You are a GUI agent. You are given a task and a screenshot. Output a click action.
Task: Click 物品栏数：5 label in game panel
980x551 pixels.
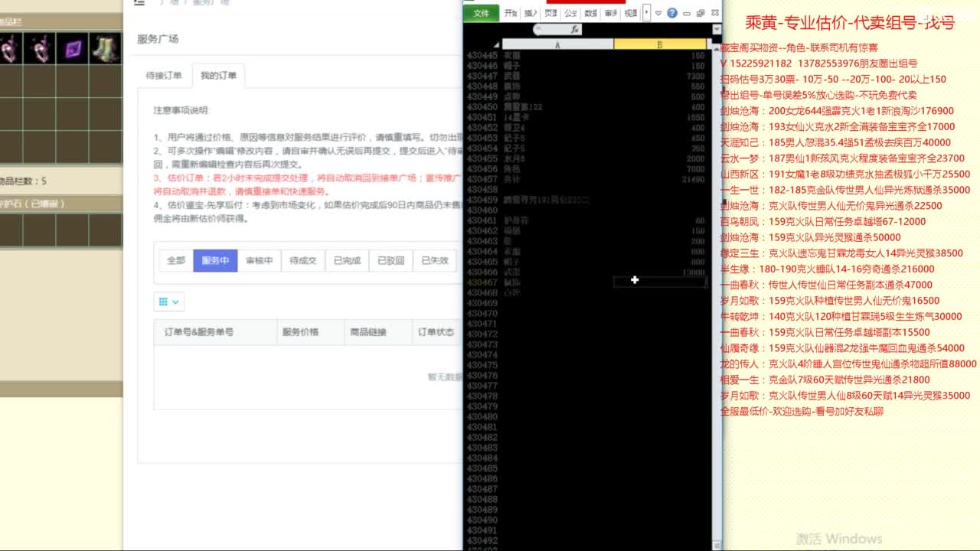(23, 181)
